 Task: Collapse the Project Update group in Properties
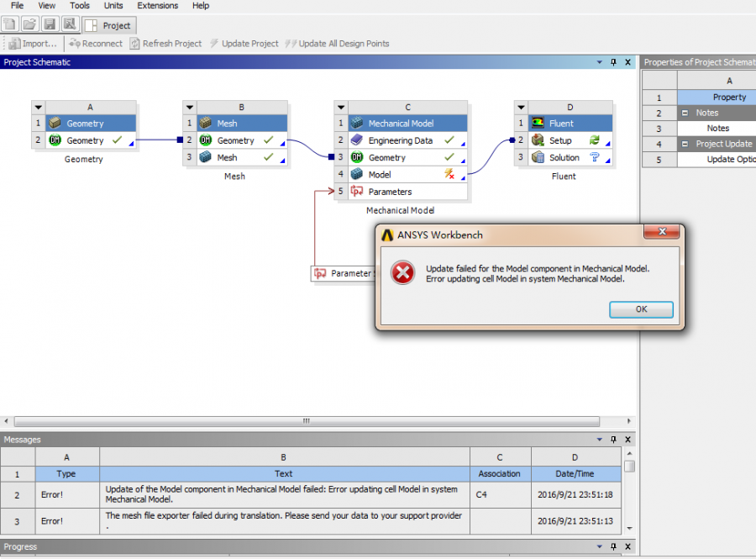tap(685, 144)
